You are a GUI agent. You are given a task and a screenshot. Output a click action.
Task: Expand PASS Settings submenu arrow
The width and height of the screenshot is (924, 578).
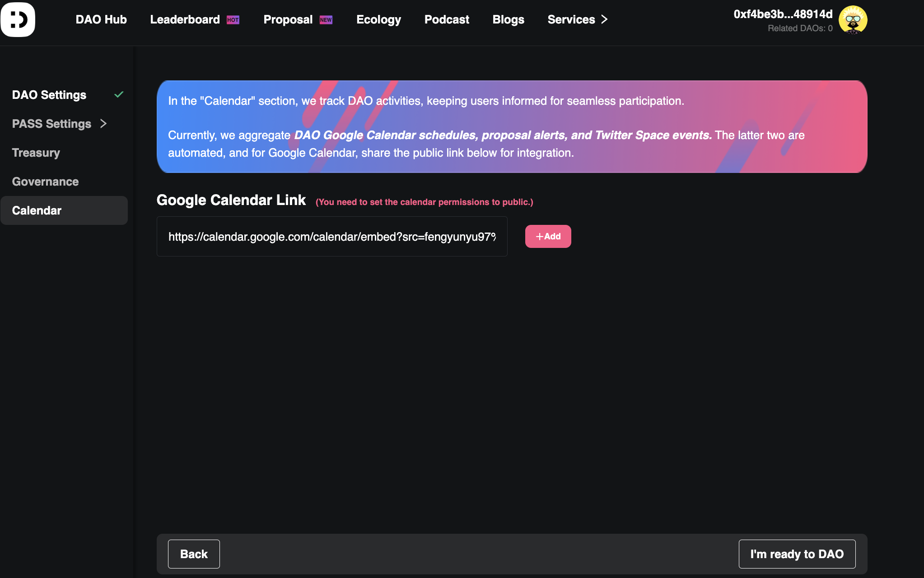pos(103,124)
